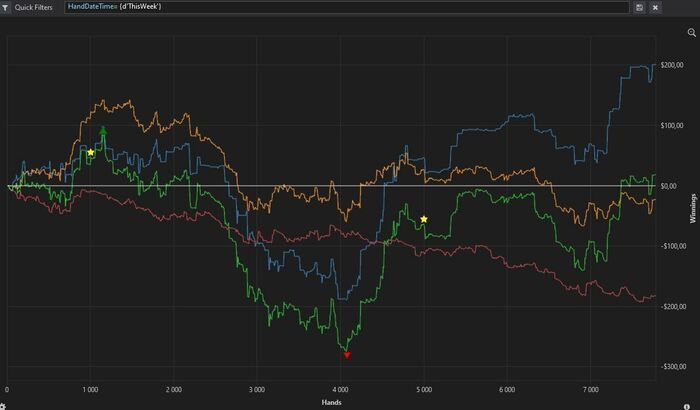Click the yellow star near 1 000 hands
This screenshot has width=700, height=410.
pos(91,152)
